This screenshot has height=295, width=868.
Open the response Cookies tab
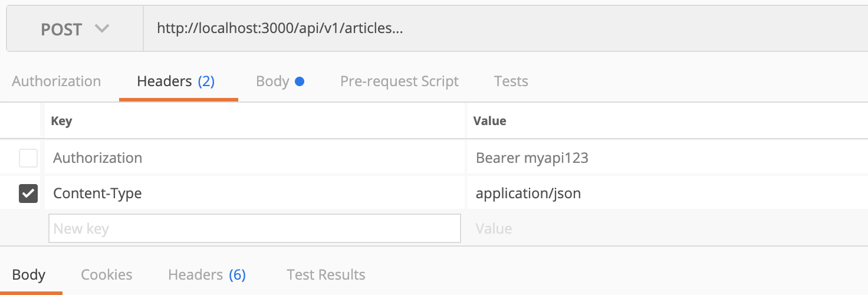[x=107, y=274]
